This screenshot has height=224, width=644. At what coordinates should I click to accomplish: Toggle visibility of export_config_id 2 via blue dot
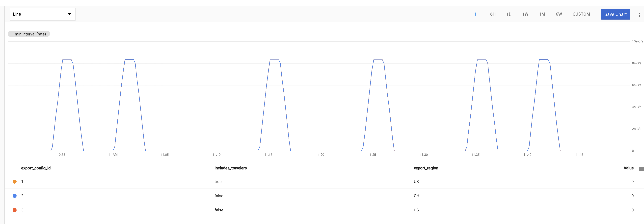(15, 196)
